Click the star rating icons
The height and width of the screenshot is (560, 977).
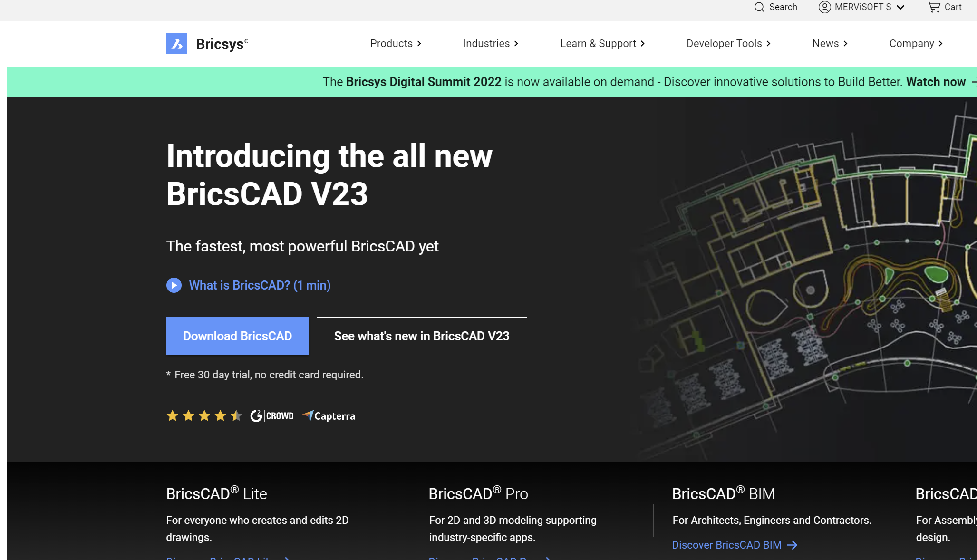point(204,416)
